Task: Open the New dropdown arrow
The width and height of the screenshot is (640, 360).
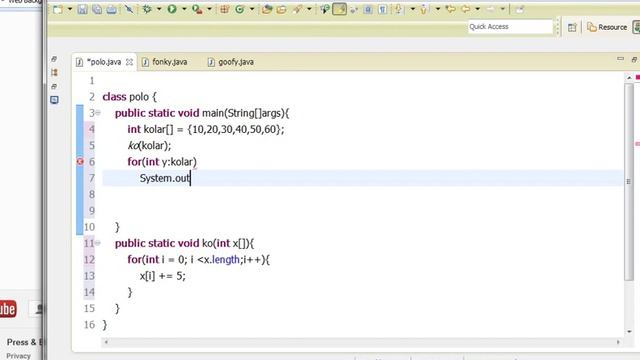Action: 69,9
